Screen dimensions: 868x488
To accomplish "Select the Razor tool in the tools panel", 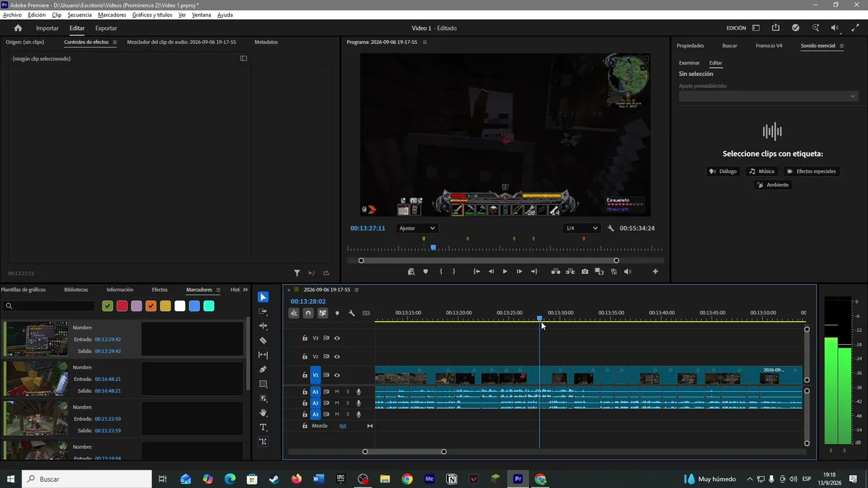I will point(263,340).
